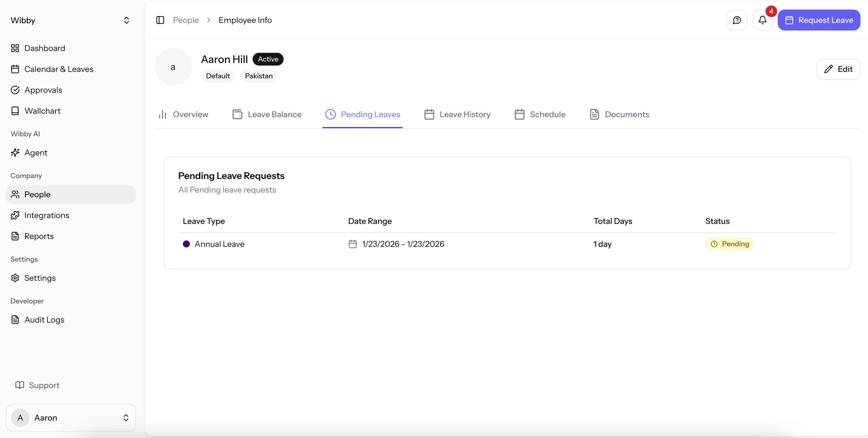This screenshot has width=868, height=438.
Task: Select Approvals in the sidebar
Action: coord(43,90)
